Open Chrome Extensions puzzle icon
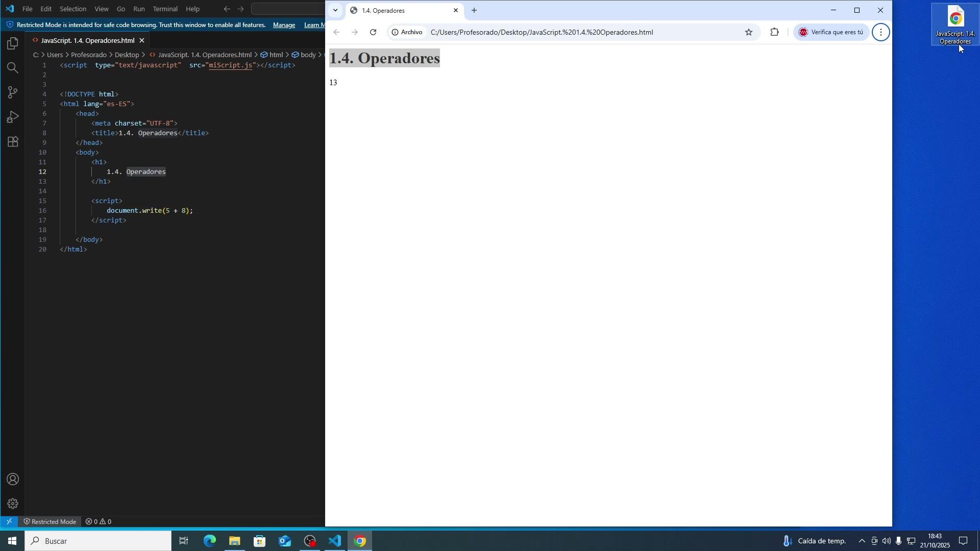Screen dimensions: 980x551 coord(775,32)
